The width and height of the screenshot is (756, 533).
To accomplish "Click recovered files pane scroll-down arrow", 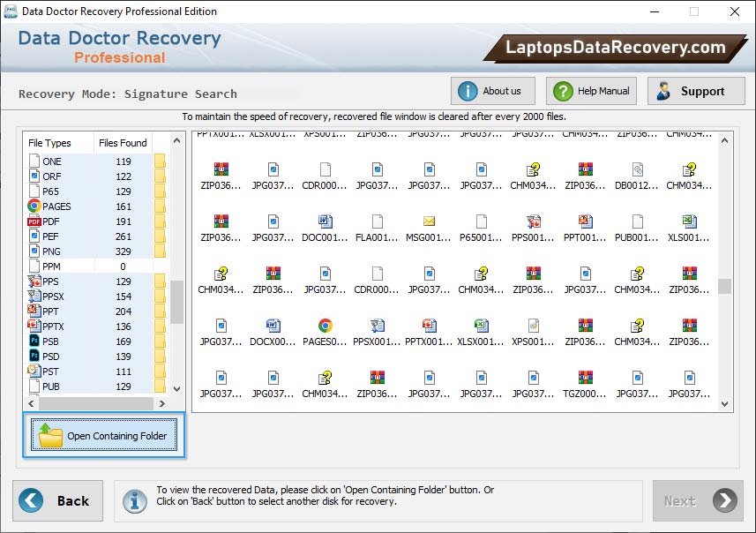I will [x=724, y=404].
